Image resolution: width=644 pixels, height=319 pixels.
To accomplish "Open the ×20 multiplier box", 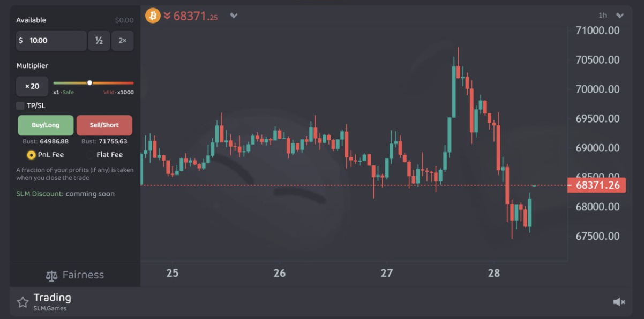I will [x=32, y=86].
